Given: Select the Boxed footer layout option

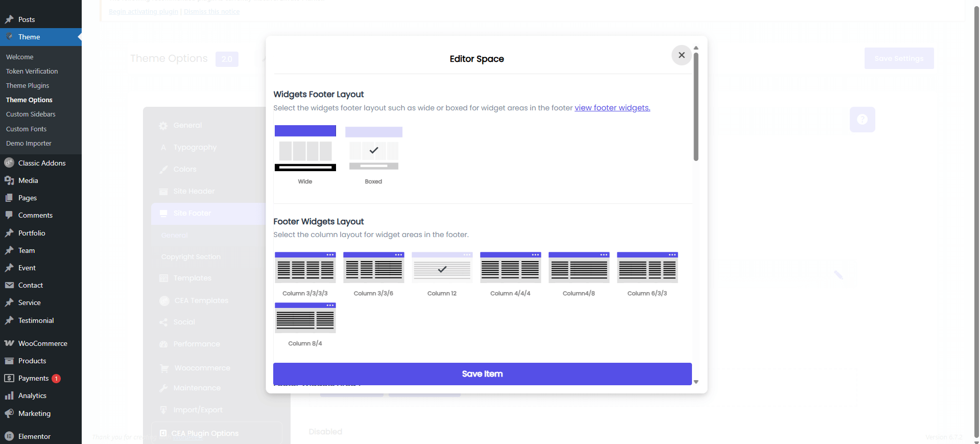Looking at the screenshot, I should coord(373,149).
